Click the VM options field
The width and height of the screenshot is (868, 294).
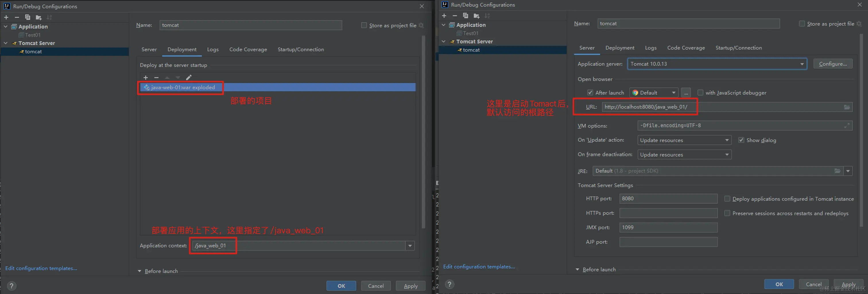point(745,125)
